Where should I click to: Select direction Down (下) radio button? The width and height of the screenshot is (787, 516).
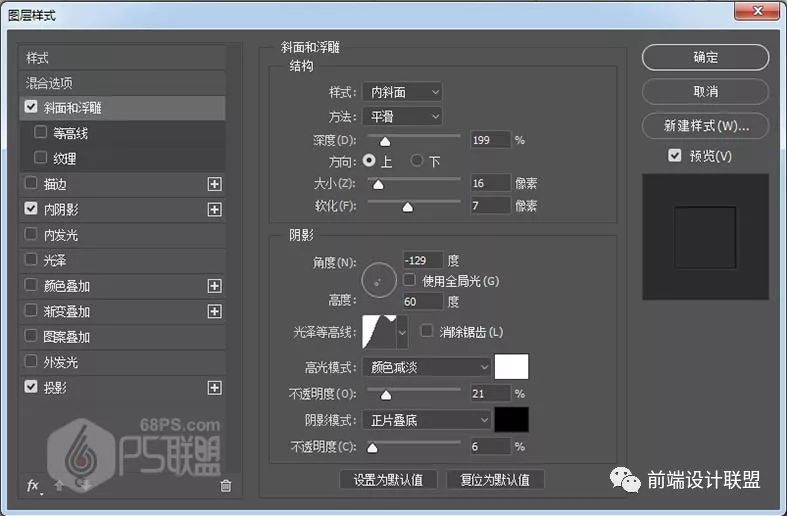tap(417, 160)
